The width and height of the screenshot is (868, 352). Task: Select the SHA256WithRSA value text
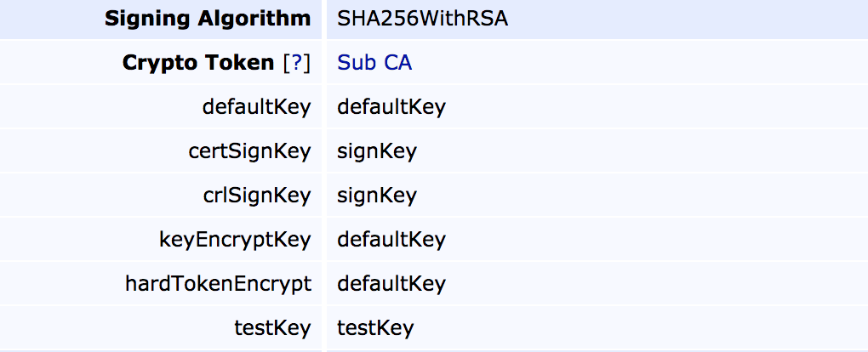(422, 19)
